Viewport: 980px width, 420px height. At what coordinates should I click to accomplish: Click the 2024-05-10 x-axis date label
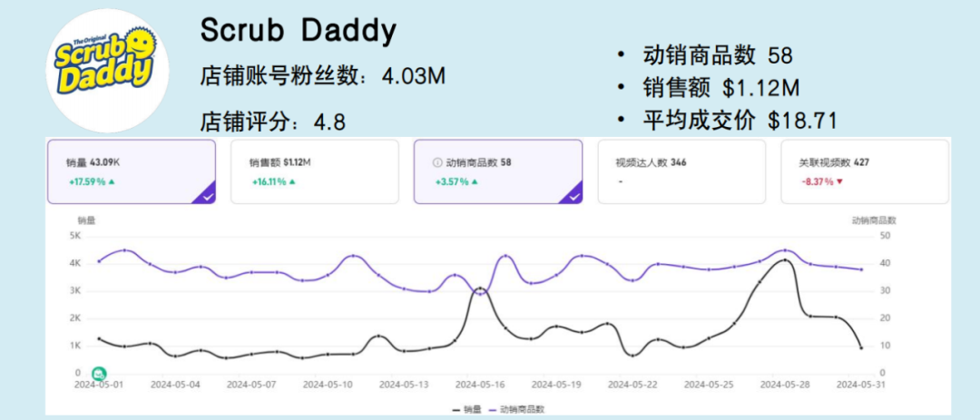click(328, 385)
